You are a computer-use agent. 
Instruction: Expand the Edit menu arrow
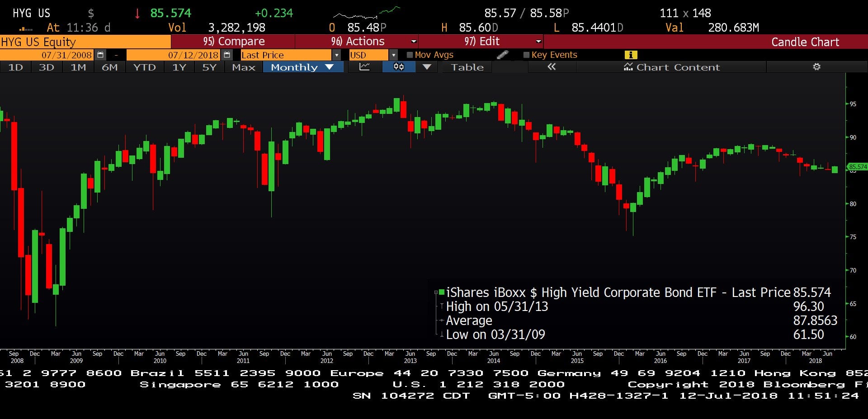tap(538, 42)
